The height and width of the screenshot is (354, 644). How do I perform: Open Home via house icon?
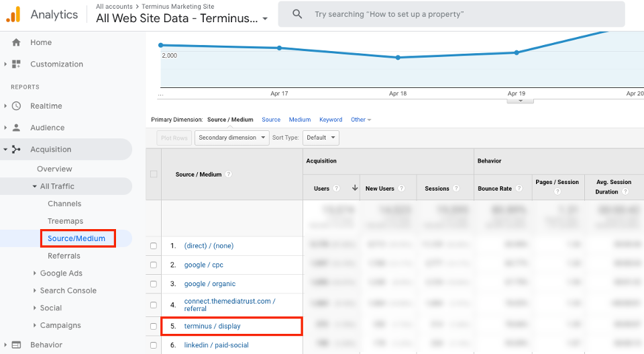[x=16, y=42]
